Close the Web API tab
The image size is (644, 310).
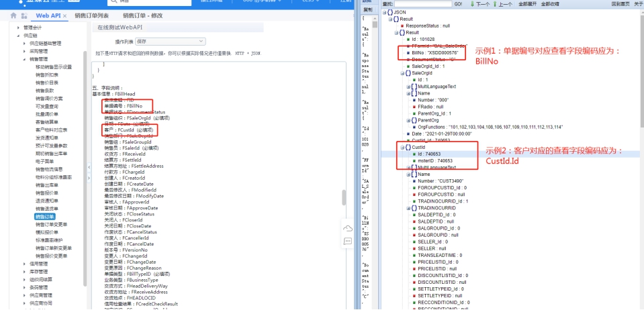click(65, 15)
